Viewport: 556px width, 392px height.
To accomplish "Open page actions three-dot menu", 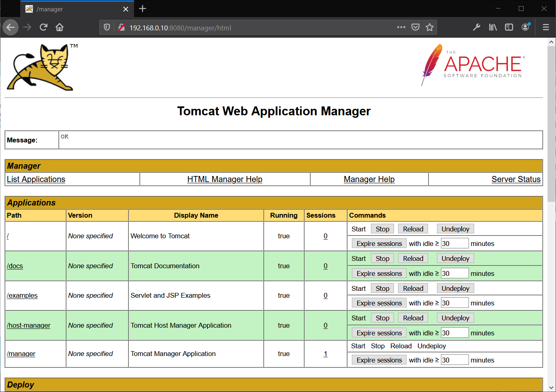I will click(x=401, y=27).
